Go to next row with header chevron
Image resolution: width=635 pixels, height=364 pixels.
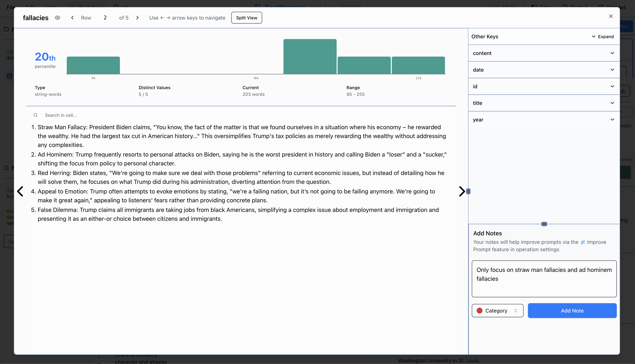coord(137,18)
